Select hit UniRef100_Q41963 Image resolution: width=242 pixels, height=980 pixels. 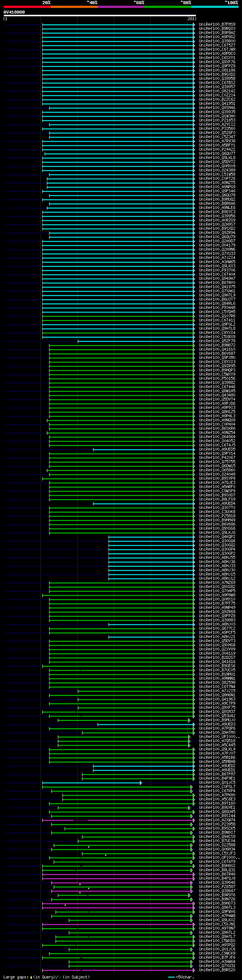click(217, 699)
